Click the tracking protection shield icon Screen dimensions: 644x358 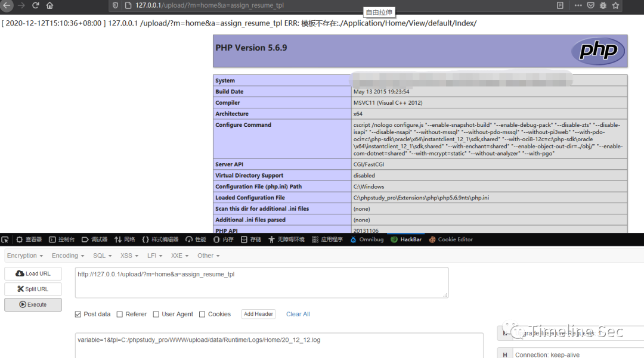click(x=115, y=5)
